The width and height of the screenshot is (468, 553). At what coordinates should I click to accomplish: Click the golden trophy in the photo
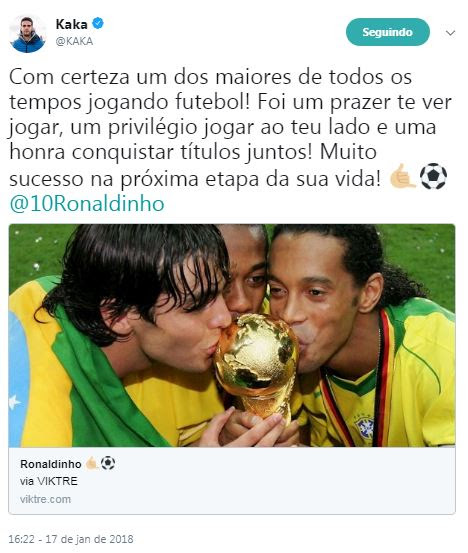pyautogui.click(x=256, y=365)
